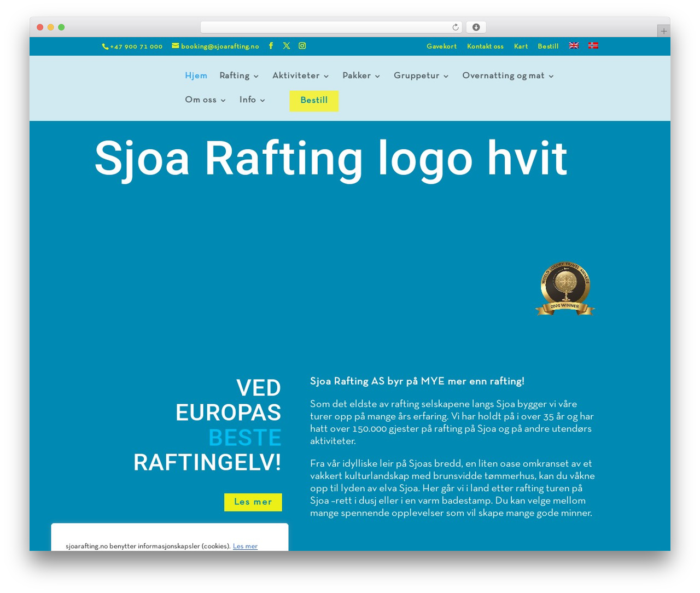
Task: Email booking@sjoarafting.no
Action: pos(215,46)
